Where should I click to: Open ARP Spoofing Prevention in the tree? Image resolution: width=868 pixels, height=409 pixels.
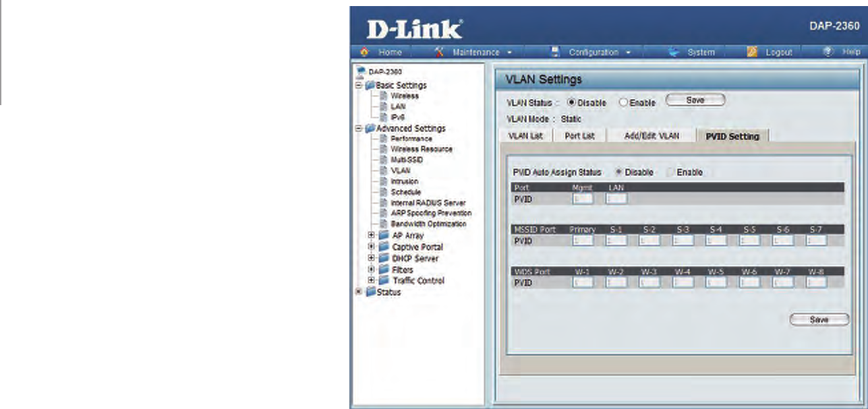pyautogui.click(x=431, y=213)
